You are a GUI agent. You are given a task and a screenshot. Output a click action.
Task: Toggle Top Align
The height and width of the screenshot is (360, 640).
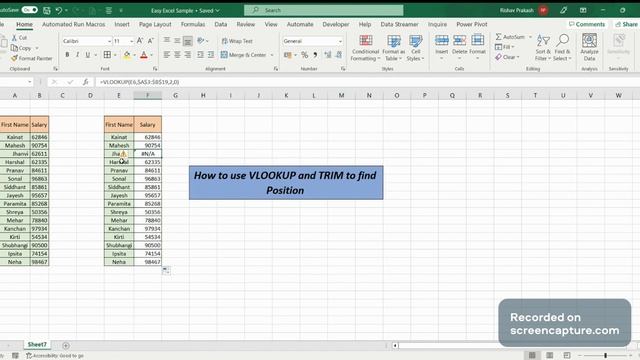tap(167, 40)
